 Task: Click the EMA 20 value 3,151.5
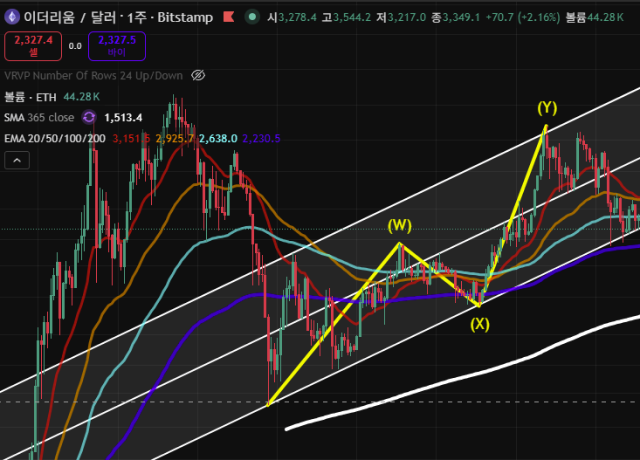[131, 139]
